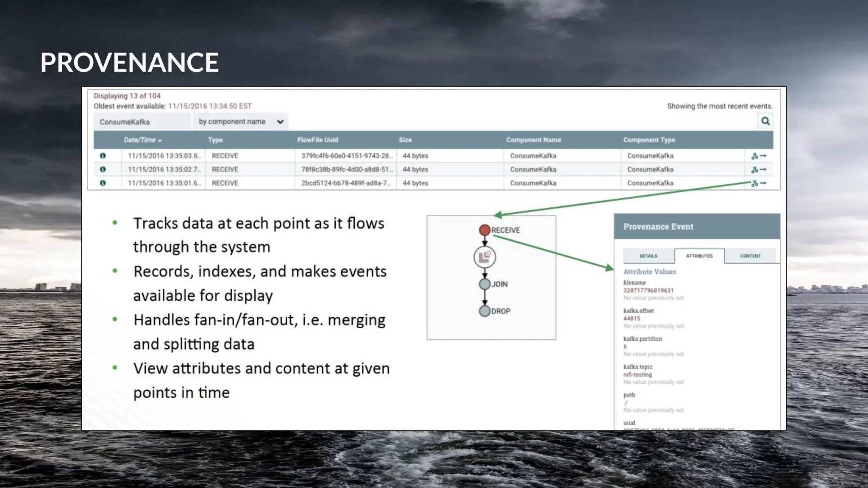Click the Type column header
This screenshot has width=868, height=488.
pos(215,140)
